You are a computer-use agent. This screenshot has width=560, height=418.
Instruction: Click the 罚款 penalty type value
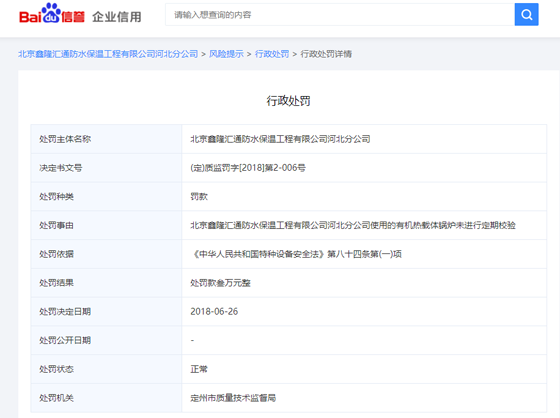[x=199, y=196]
